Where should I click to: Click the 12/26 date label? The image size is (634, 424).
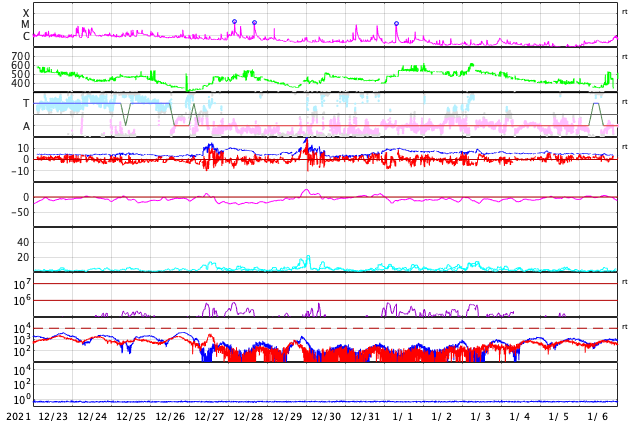click(170, 417)
